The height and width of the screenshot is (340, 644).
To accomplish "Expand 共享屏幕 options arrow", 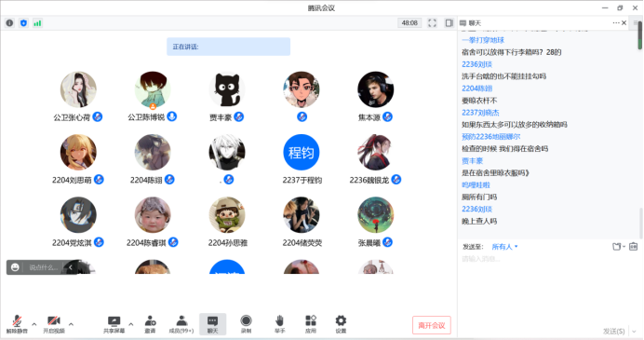I will click(x=130, y=324).
